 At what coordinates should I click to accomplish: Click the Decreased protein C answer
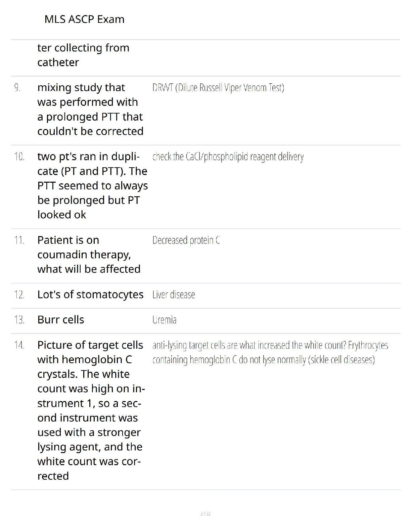click(x=186, y=240)
